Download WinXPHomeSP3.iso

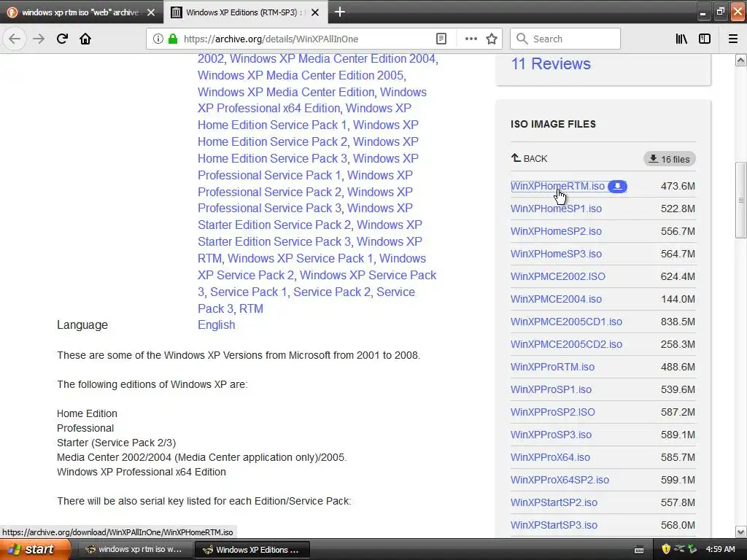click(x=556, y=254)
